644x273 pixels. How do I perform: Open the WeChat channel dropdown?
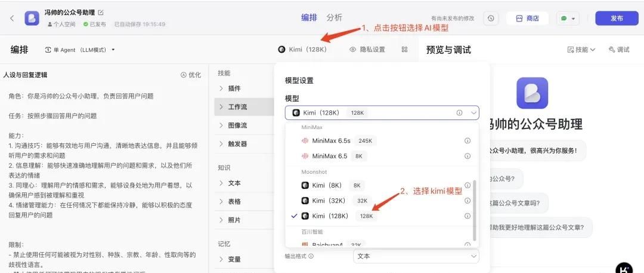pos(568,18)
